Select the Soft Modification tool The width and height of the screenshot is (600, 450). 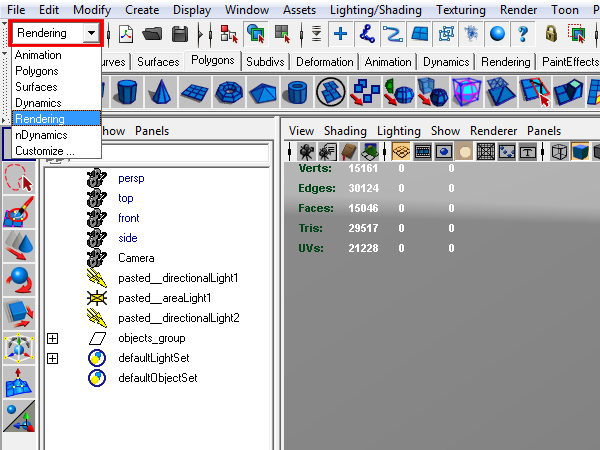click(x=18, y=382)
